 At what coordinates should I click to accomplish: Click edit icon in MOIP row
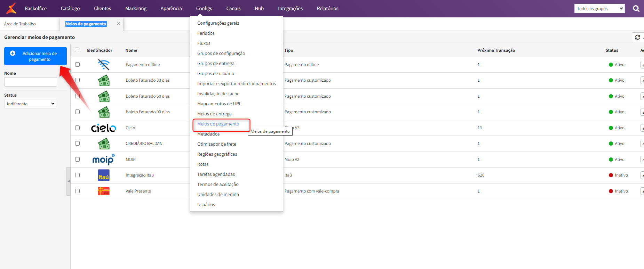pyautogui.click(x=642, y=160)
